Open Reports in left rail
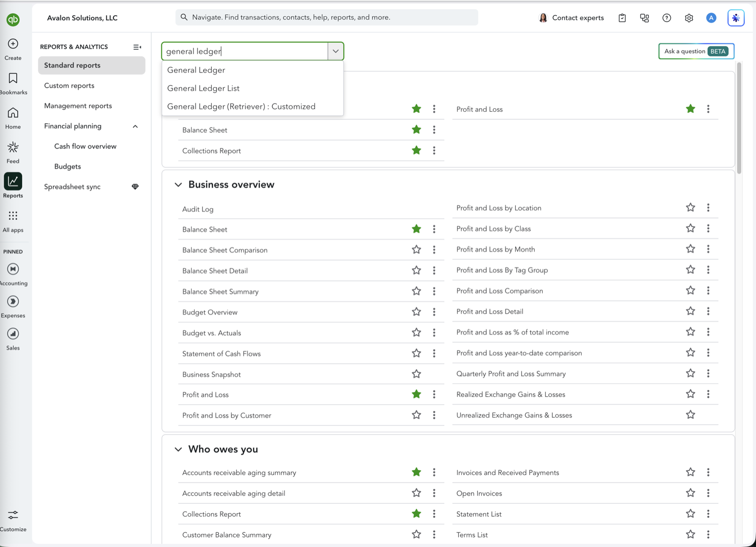 coord(13,181)
